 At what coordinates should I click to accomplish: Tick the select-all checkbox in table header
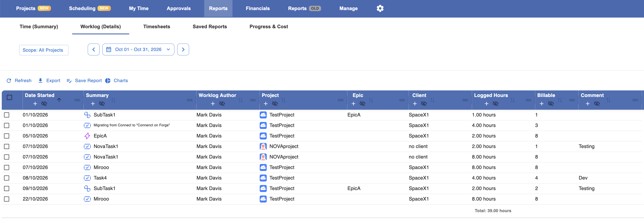point(9,97)
